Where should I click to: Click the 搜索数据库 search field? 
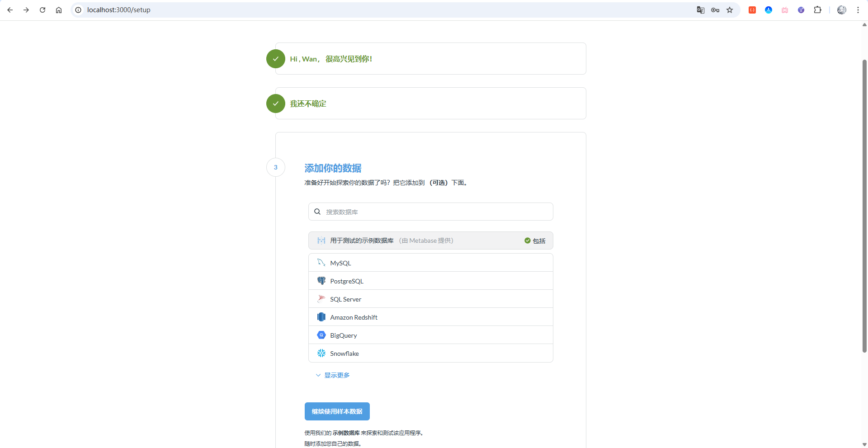434,212
